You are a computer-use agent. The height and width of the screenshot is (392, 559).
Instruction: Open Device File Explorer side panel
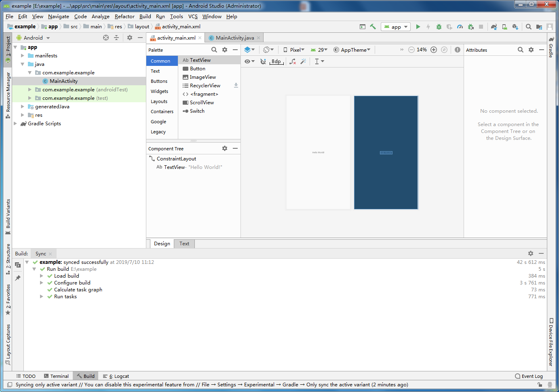pyautogui.click(x=551, y=342)
